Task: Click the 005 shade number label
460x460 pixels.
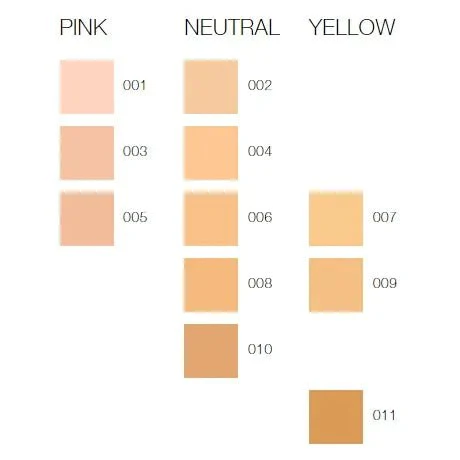Action: (x=135, y=217)
